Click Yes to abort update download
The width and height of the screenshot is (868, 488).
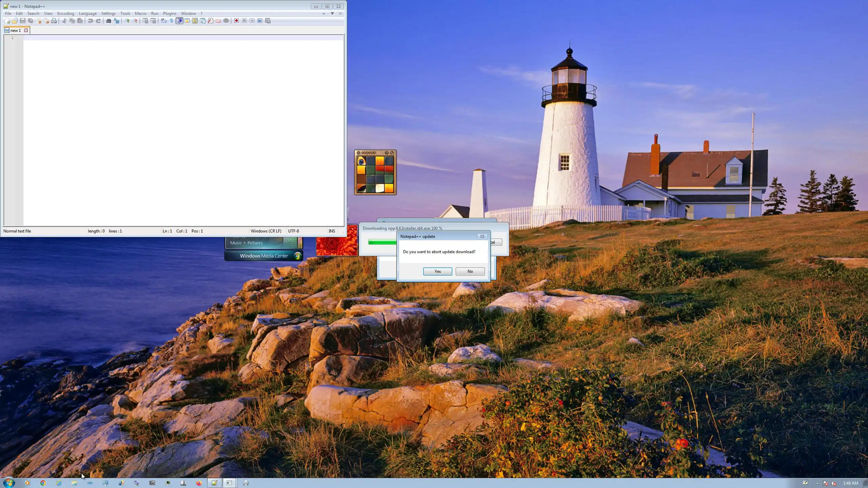coord(437,271)
